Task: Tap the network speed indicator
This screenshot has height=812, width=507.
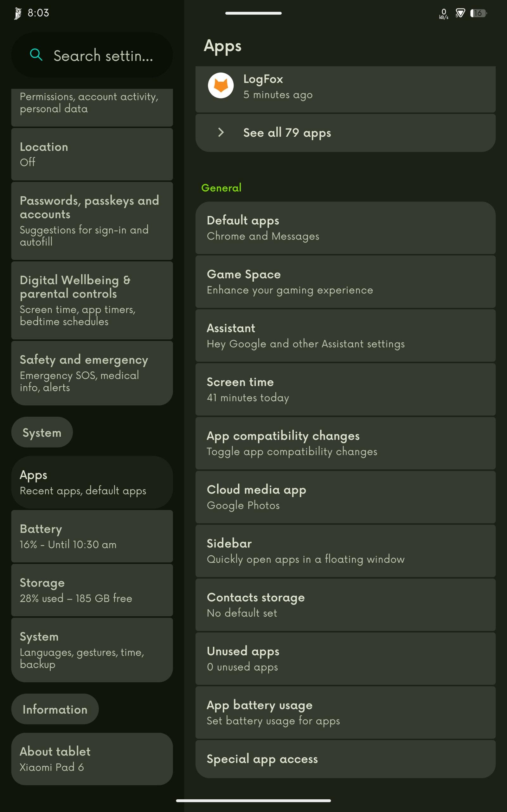Action: pyautogui.click(x=444, y=14)
